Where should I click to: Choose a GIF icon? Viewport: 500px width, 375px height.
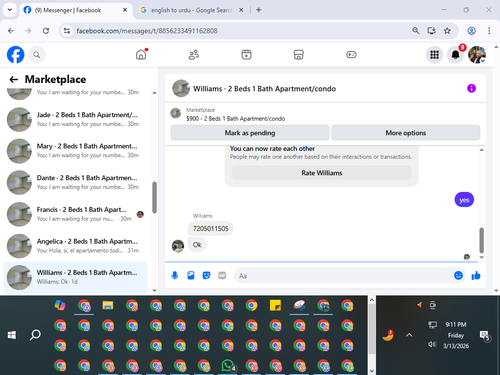tap(222, 275)
